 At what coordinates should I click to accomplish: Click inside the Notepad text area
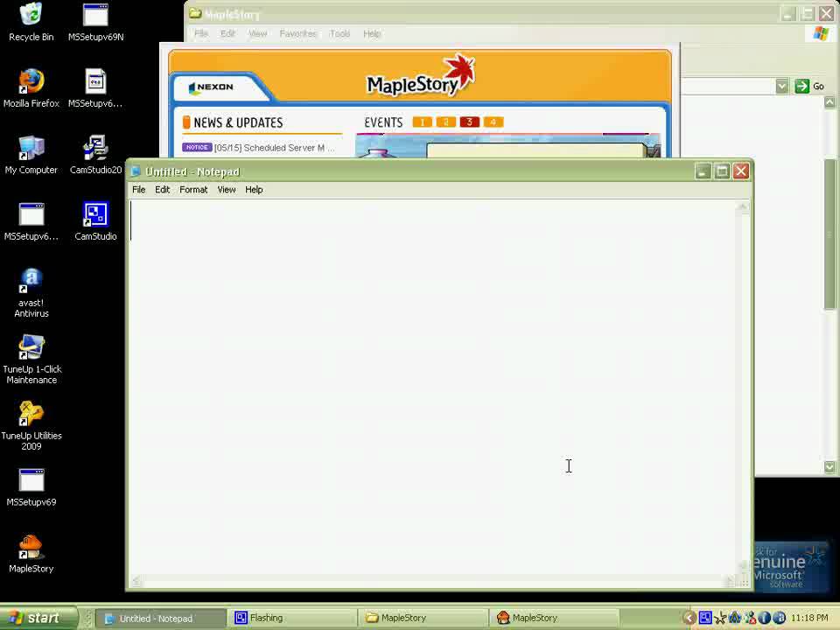pyautogui.click(x=433, y=387)
